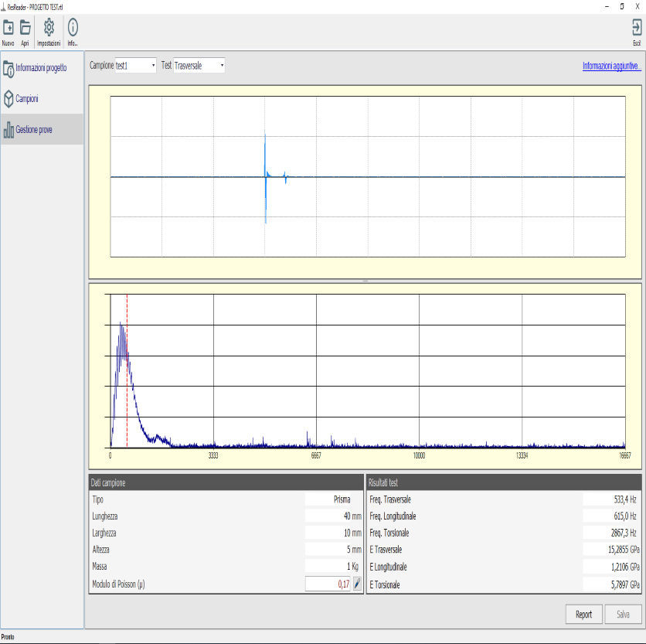The height and width of the screenshot is (644, 646).
Task: Click the pencil icon next to Modulo di Poisson
Action: tap(355, 585)
